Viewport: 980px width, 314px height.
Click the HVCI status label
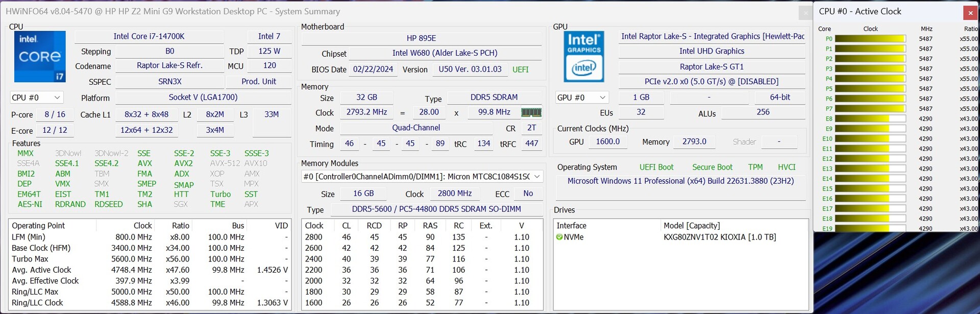click(787, 167)
